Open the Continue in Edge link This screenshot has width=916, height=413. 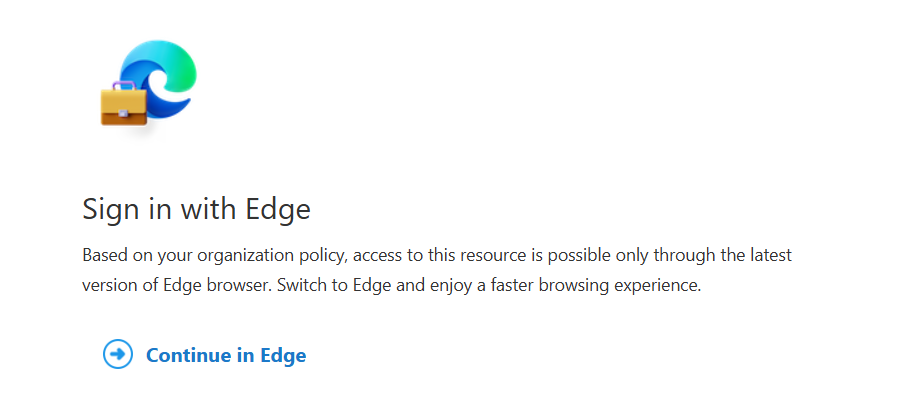click(225, 355)
